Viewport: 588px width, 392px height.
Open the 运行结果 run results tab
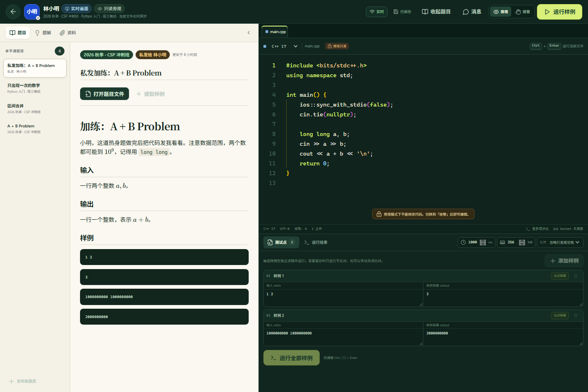click(316, 242)
